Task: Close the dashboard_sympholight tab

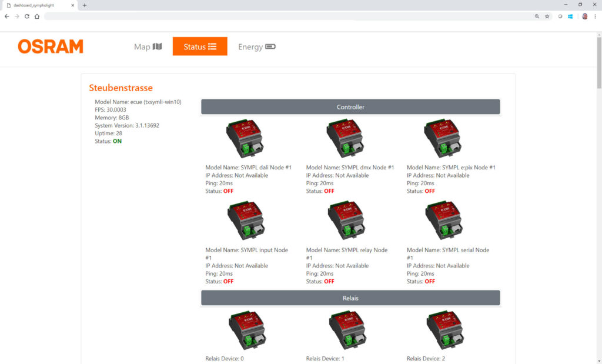Action: pyautogui.click(x=72, y=5)
